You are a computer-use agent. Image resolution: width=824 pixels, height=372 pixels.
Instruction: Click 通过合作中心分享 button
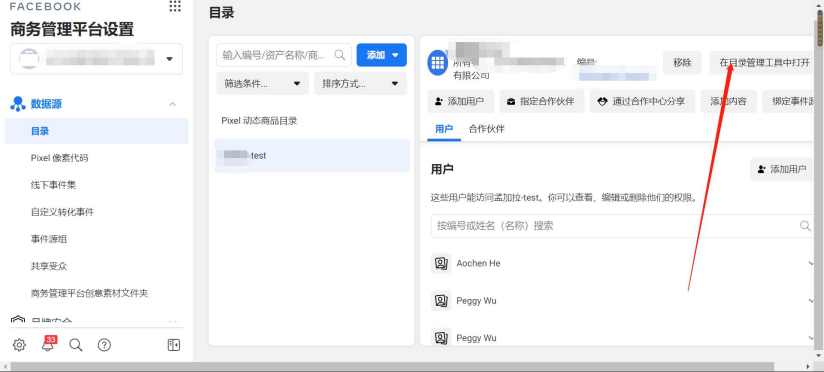(642, 101)
